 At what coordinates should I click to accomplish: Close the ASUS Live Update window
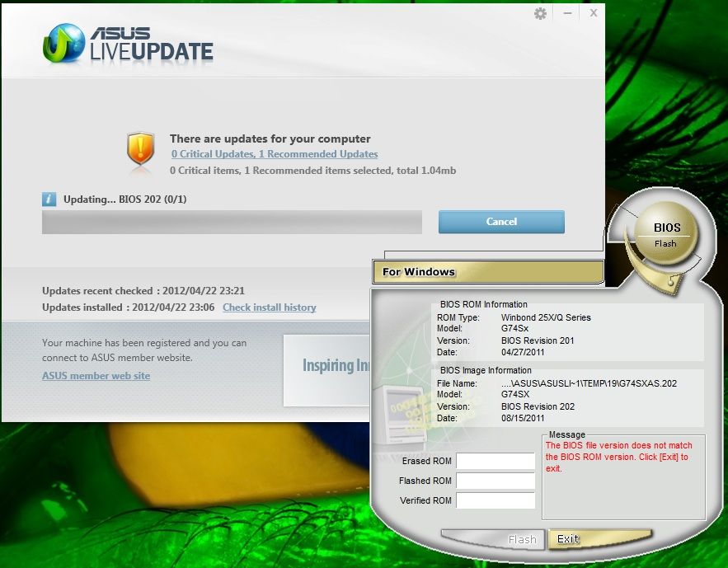(594, 13)
